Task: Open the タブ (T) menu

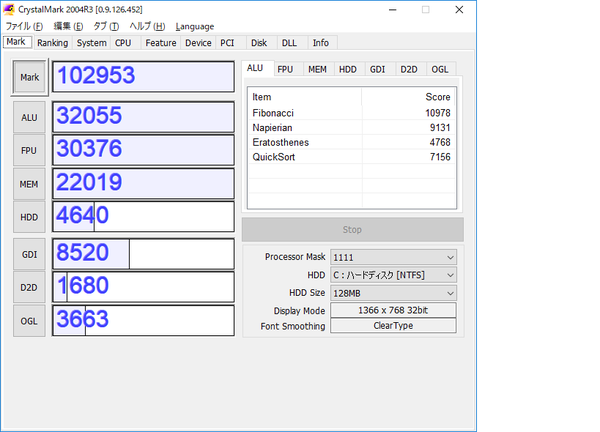Action: 106,26
